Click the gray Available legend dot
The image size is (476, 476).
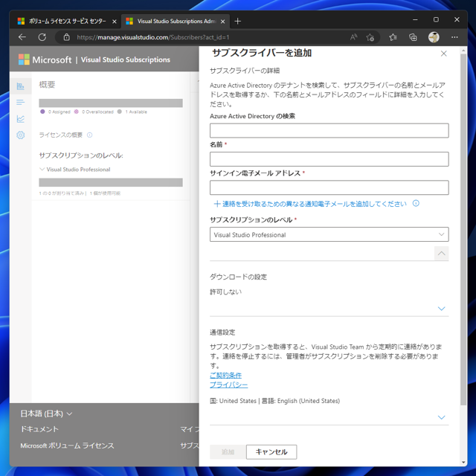pos(120,112)
